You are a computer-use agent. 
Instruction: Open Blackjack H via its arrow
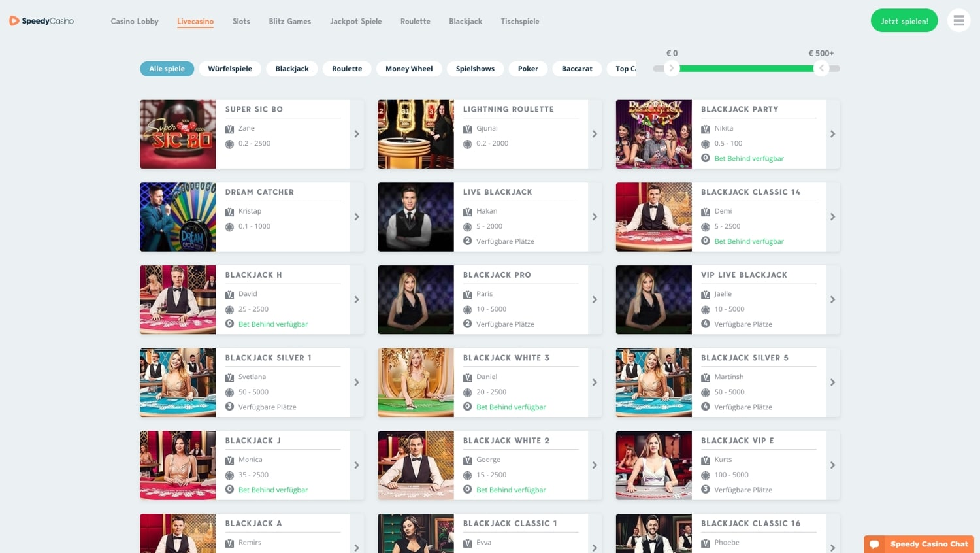(357, 299)
